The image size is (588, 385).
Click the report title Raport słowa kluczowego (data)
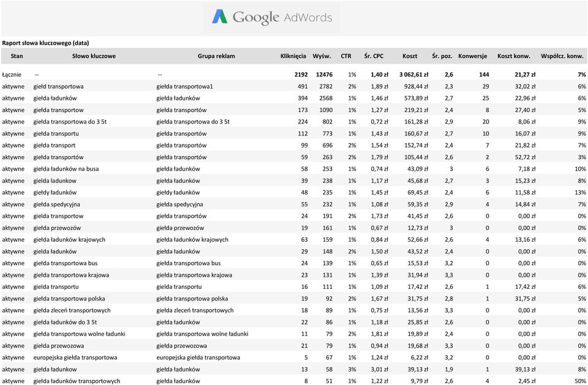coord(45,43)
